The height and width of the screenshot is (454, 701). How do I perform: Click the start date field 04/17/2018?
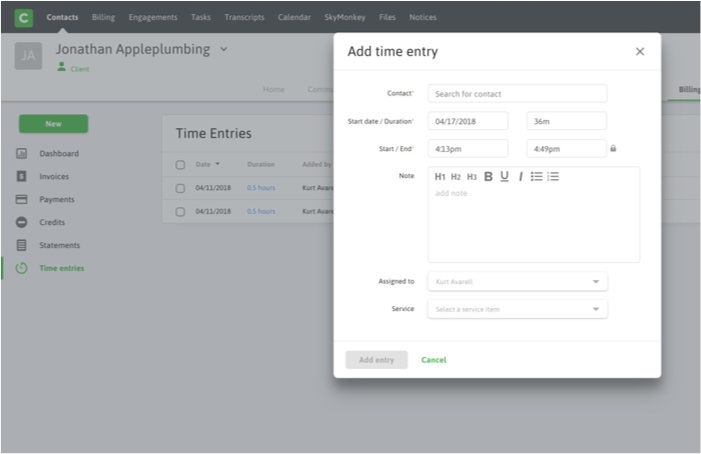pyautogui.click(x=468, y=121)
